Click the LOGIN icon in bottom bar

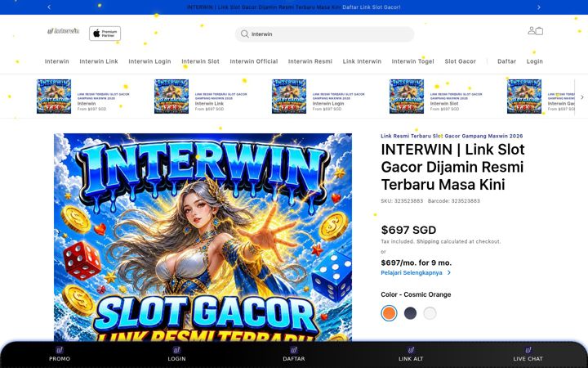pos(176,350)
